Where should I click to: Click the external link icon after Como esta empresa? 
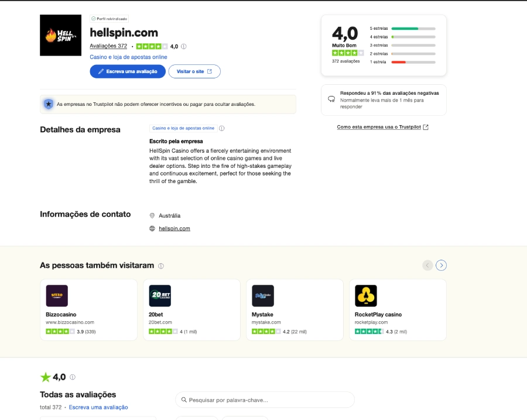[x=426, y=127]
